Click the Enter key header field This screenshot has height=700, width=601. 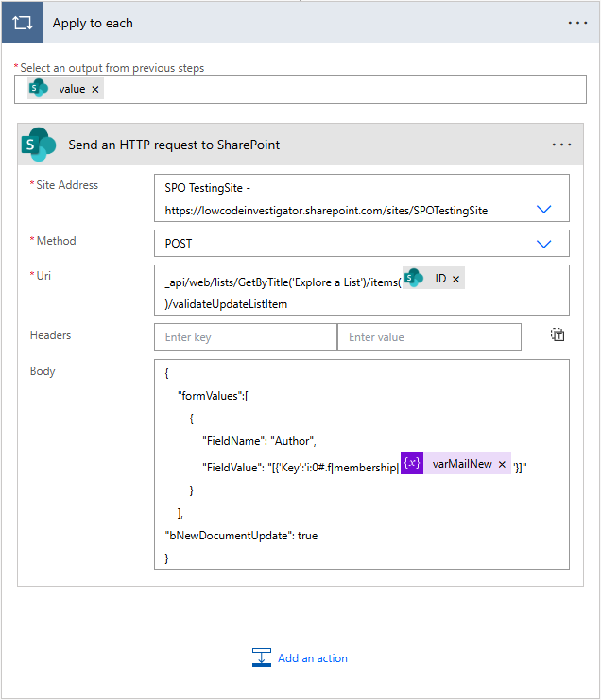[x=245, y=337]
